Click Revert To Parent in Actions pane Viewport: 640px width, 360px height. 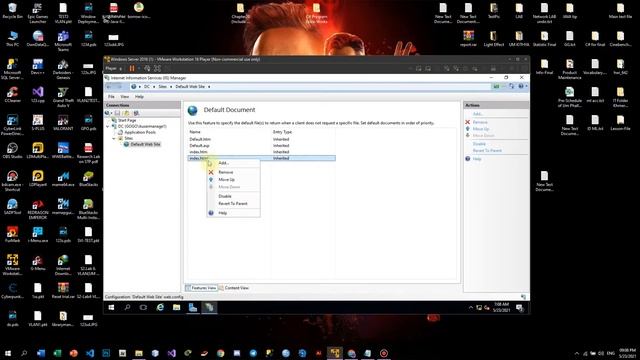487,151
